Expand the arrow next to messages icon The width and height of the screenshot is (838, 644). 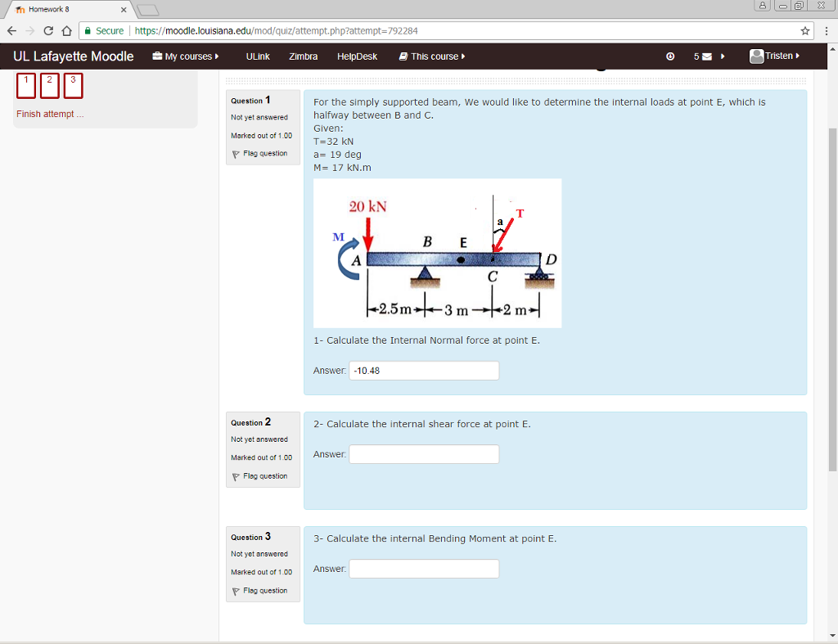click(x=723, y=56)
